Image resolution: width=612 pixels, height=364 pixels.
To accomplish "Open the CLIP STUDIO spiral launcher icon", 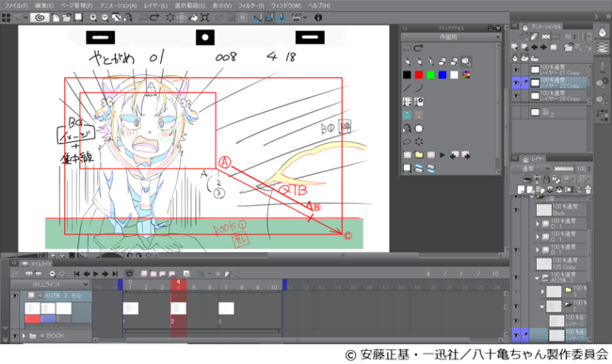I will click(40, 18).
